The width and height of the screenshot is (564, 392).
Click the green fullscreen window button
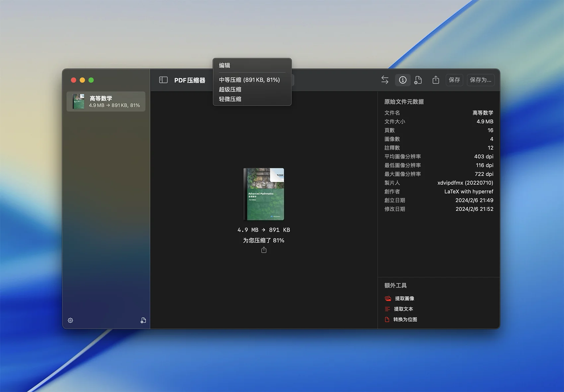coord(91,80)
